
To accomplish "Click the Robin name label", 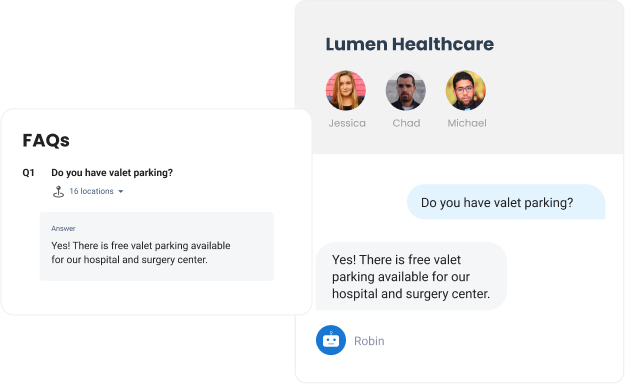I will coord(369,341).
